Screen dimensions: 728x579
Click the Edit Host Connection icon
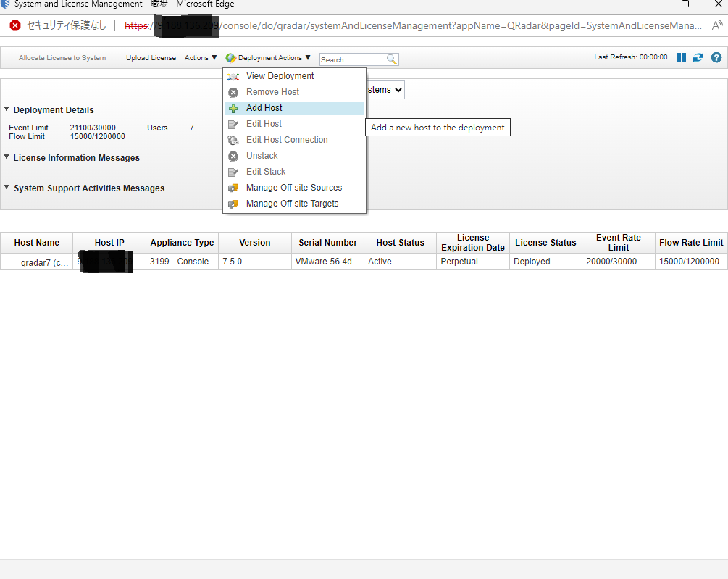(x=233, y=141)
